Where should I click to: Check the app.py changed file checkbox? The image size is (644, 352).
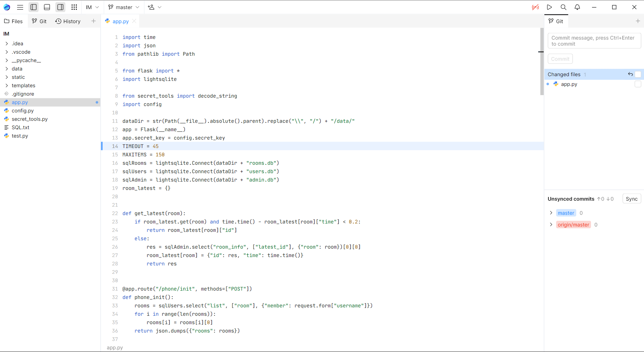(638, 84)
